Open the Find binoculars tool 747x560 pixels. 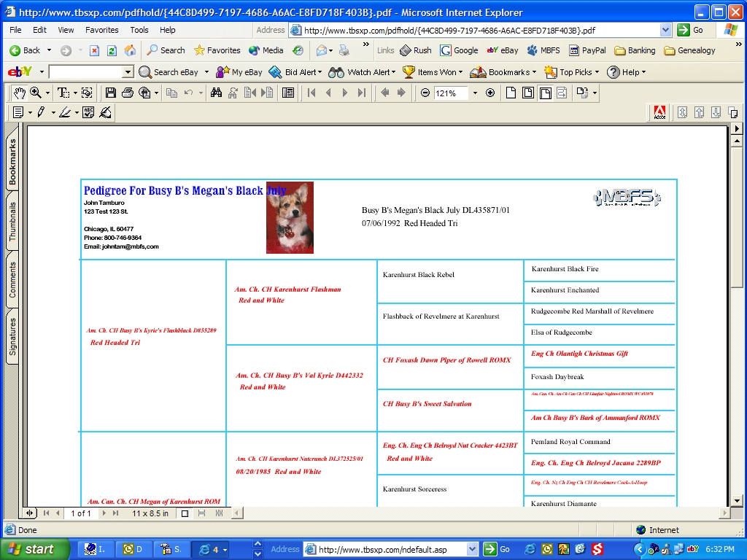(x=216, y=93)
